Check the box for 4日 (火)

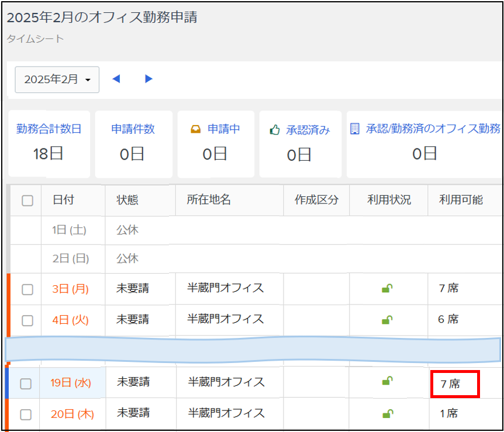pos(27,320)
